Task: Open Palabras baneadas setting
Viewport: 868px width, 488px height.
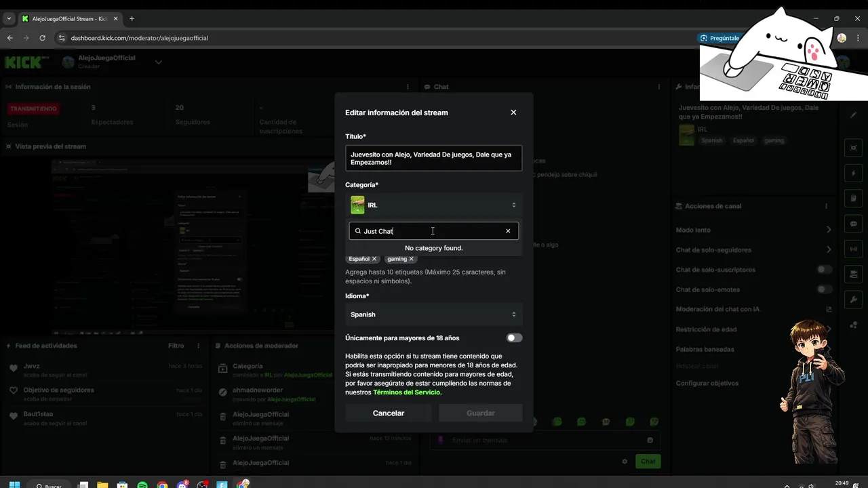Action: (x=705, y=350)
